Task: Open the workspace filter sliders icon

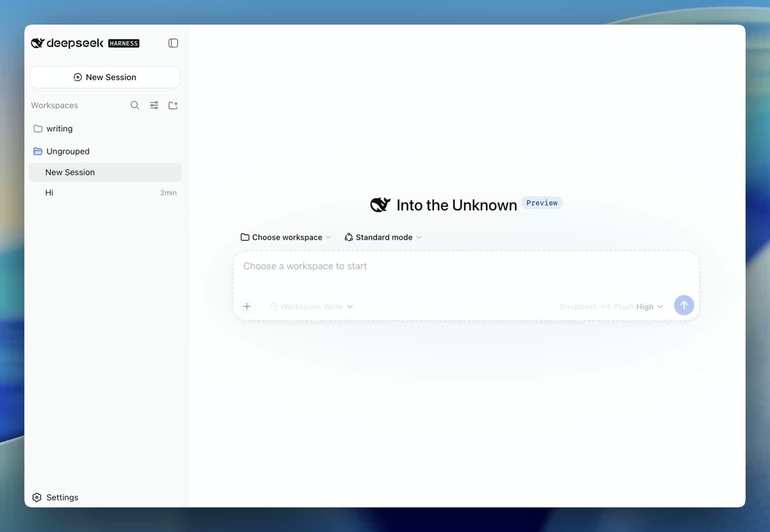Action: [154, 105]
